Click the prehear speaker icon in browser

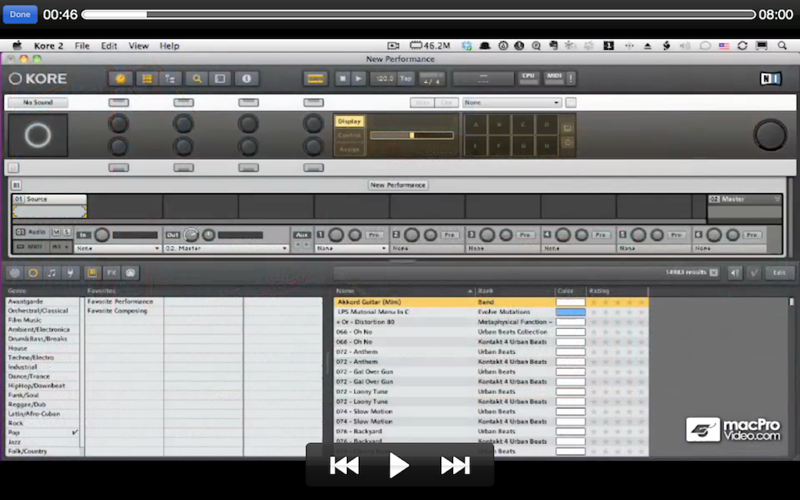coord(735,273)
